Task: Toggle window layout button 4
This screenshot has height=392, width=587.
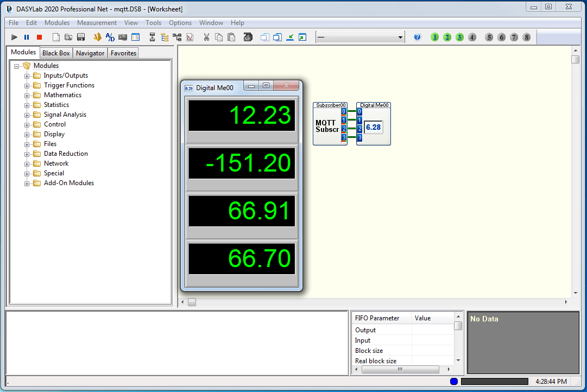Action: pos(472,37)
